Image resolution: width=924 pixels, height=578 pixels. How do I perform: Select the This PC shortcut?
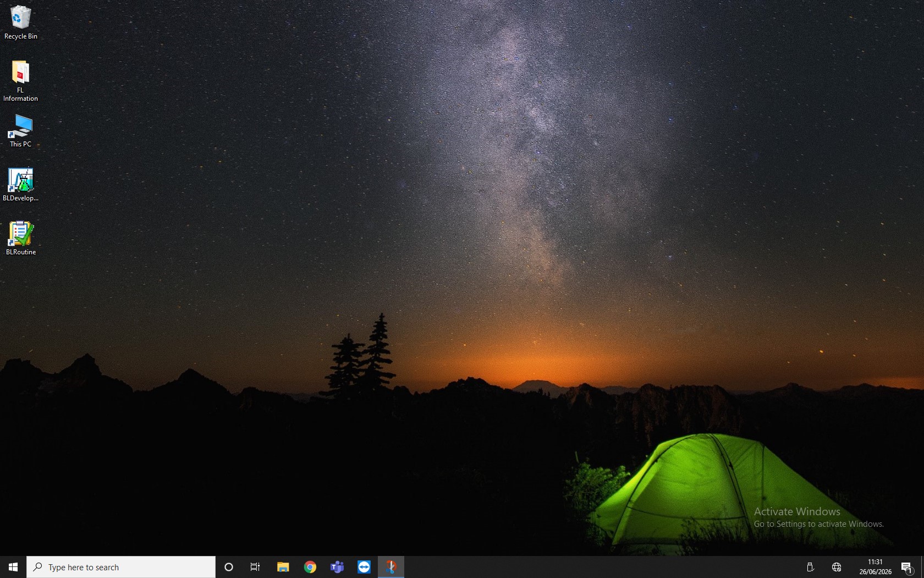(x=20, y=131)
